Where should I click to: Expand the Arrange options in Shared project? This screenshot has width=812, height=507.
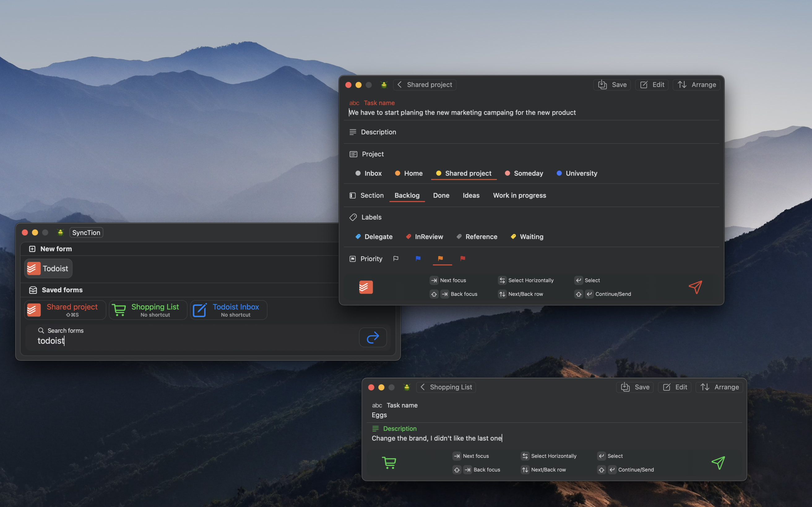point(697,84)
